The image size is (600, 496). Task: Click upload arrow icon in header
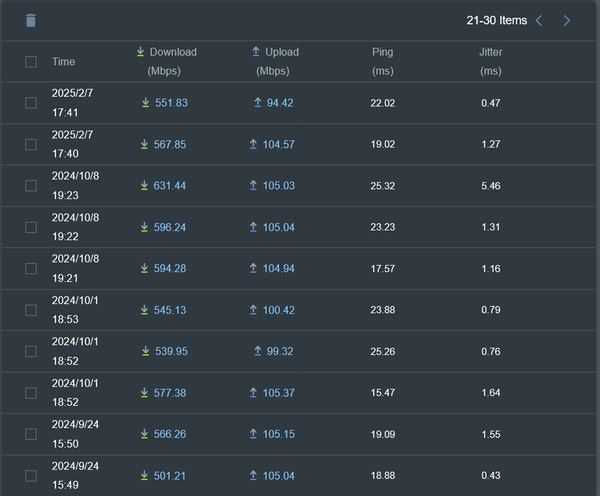pyautogui.click(x=256, y=52)
